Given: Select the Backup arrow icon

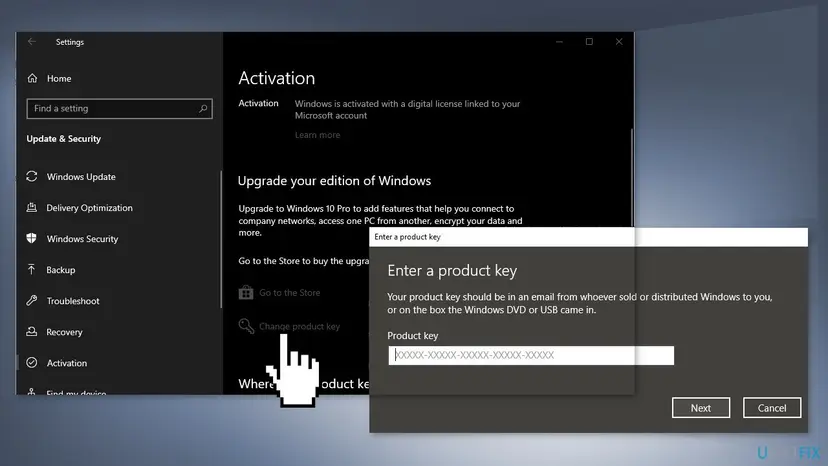Looking at the screenshot, I should click(x=32, y=269).
